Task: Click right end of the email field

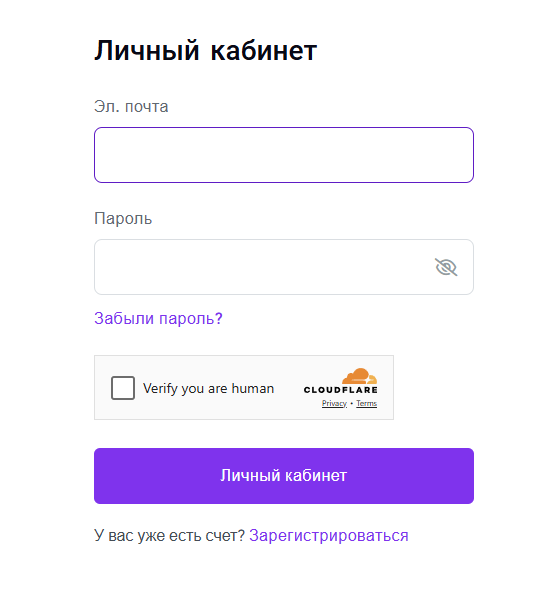Action: point(460,155)
